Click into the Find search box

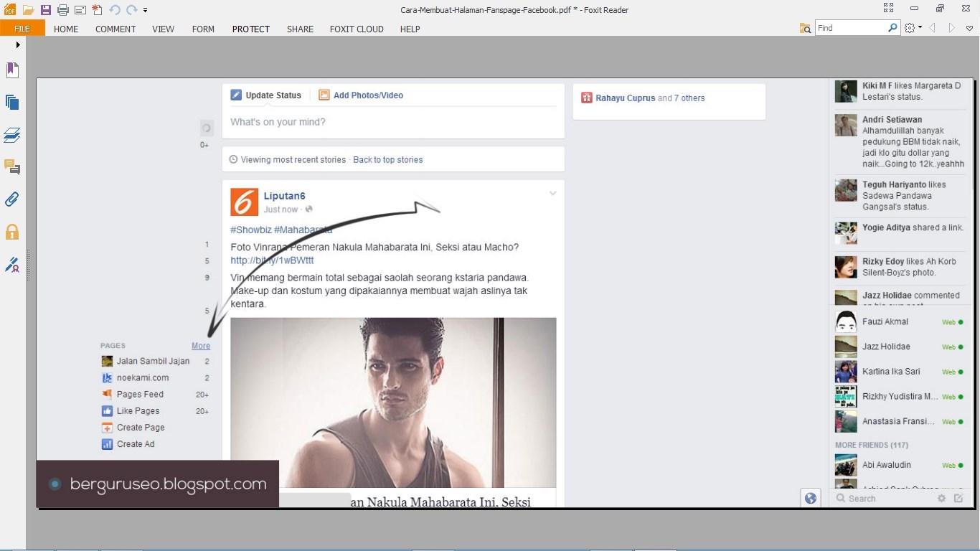pos(851,28)
